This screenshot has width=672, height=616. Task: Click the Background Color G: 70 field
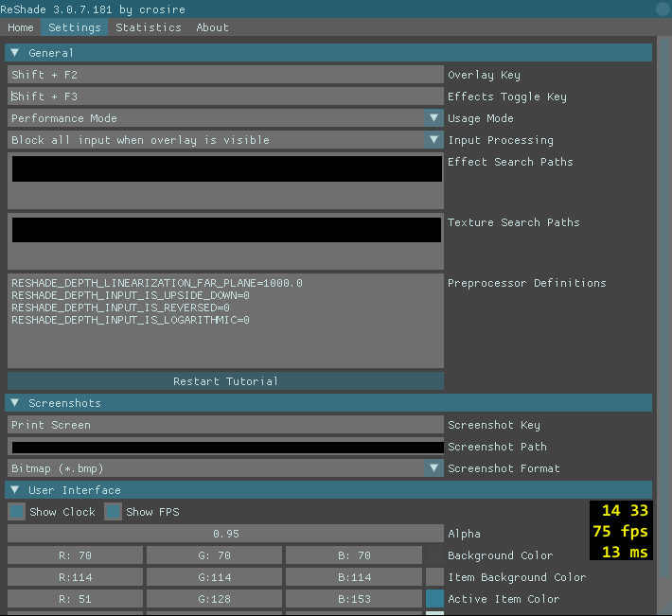pos(214,555)
